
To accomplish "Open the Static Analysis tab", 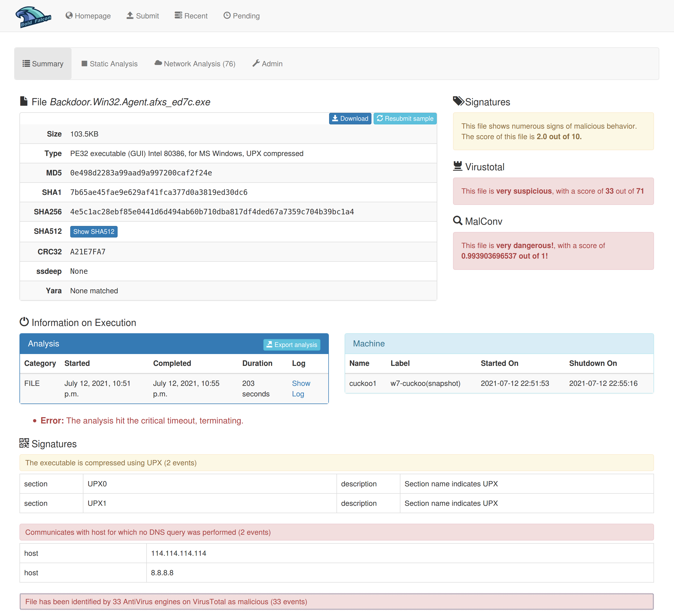I will point(109,63).
